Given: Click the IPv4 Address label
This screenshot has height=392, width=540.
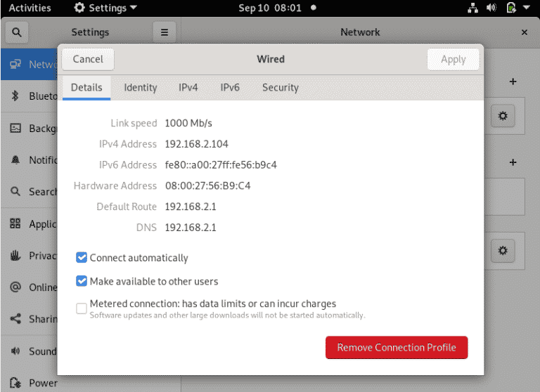Looking at the screenshot, I should point(128,144).
